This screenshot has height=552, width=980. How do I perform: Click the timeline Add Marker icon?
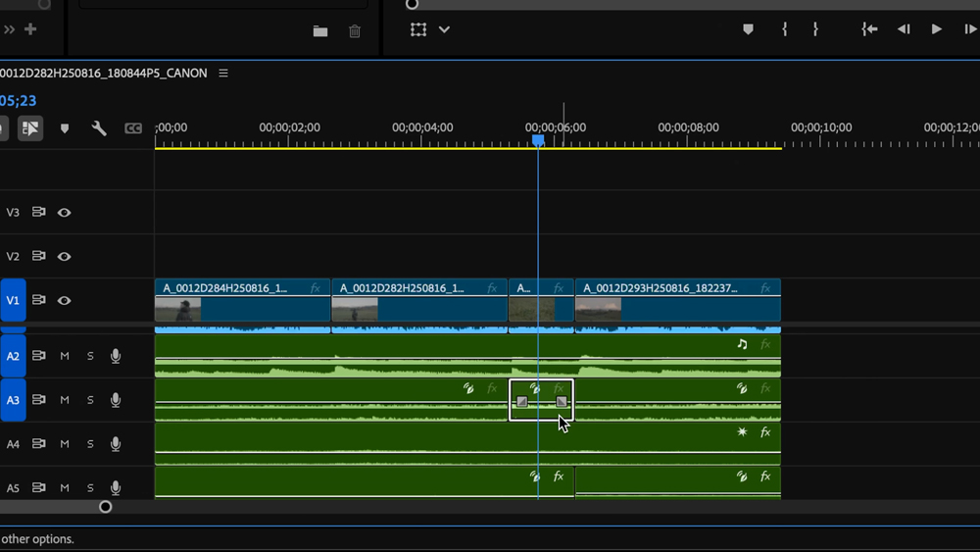click(65, 128)
